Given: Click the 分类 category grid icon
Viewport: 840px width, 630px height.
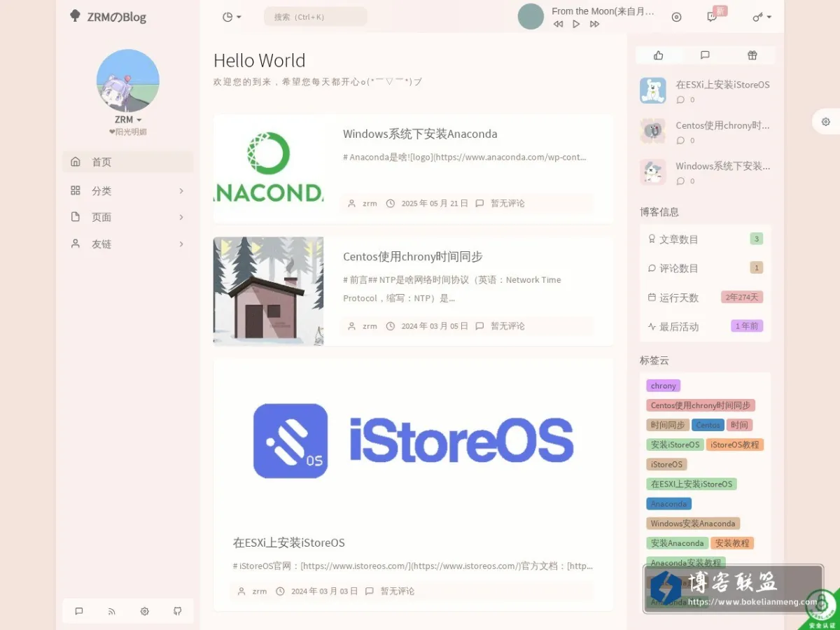Looking at the screenshot, I should [x=76, y=190].
